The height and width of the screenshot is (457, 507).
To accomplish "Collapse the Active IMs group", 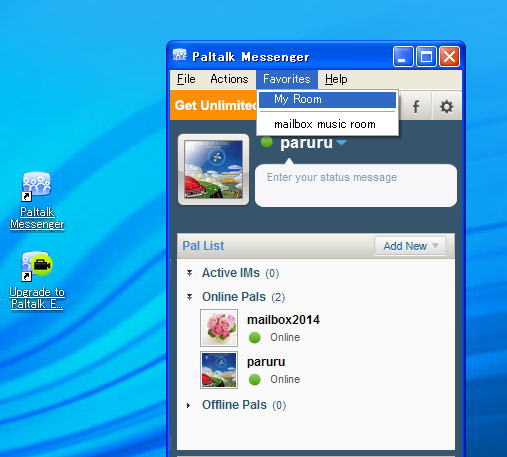I will click(x=189, y=273).
